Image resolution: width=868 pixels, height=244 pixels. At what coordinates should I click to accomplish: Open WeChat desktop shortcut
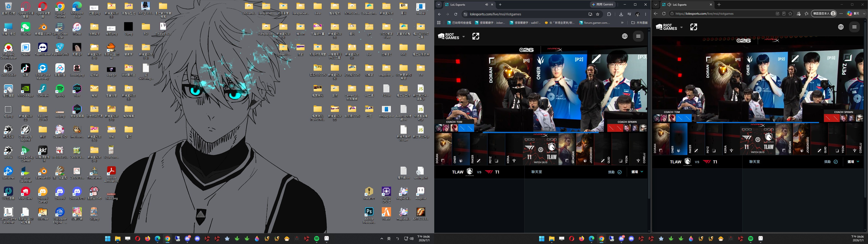coord(26,29)
